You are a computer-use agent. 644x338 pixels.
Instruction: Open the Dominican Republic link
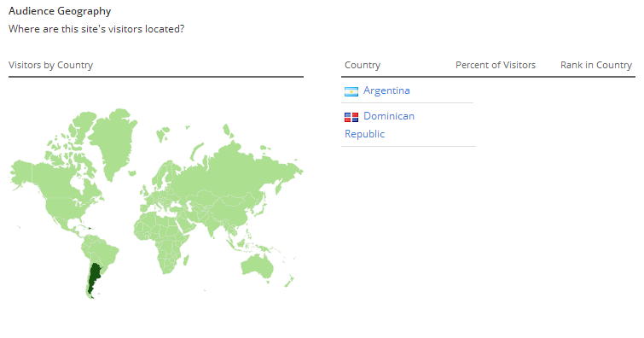coord(380,125)
